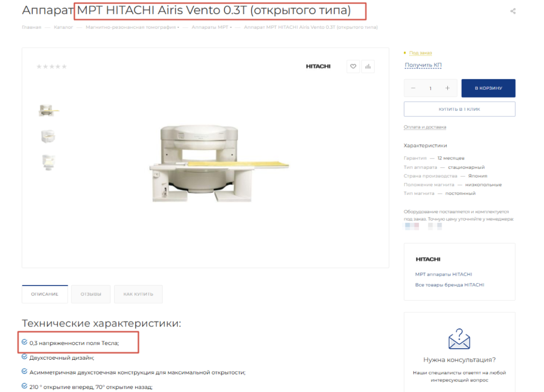The height and width of the screenshot is (392, 544).
Task: Switch to the «Как купить» tab
Action: click(138, 294)
